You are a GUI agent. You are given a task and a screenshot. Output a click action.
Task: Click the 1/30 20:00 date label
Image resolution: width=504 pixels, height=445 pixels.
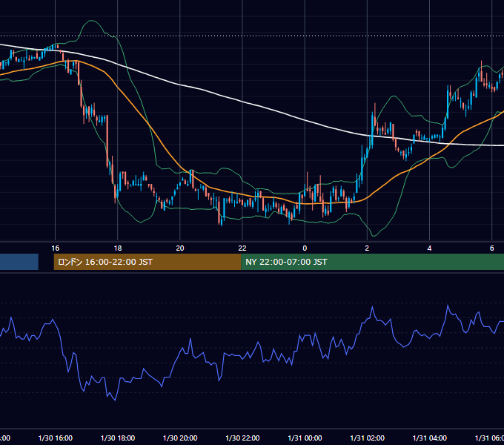coord(180,438)
